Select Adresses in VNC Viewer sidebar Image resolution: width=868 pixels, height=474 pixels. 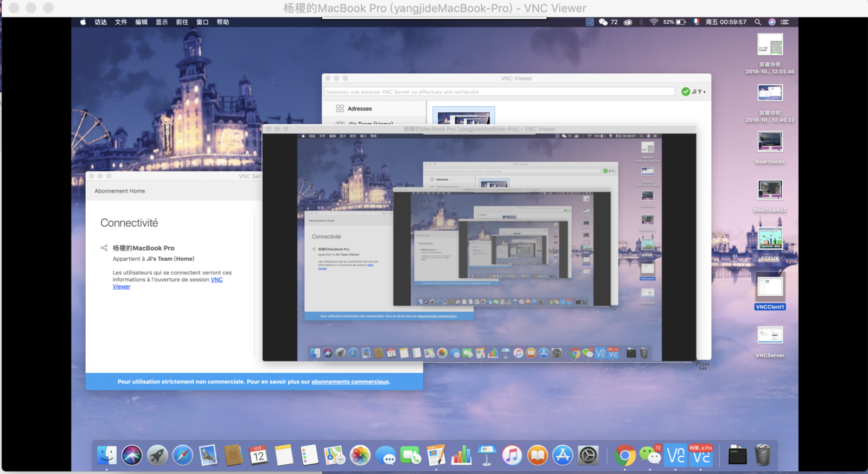tap(359, 108)
